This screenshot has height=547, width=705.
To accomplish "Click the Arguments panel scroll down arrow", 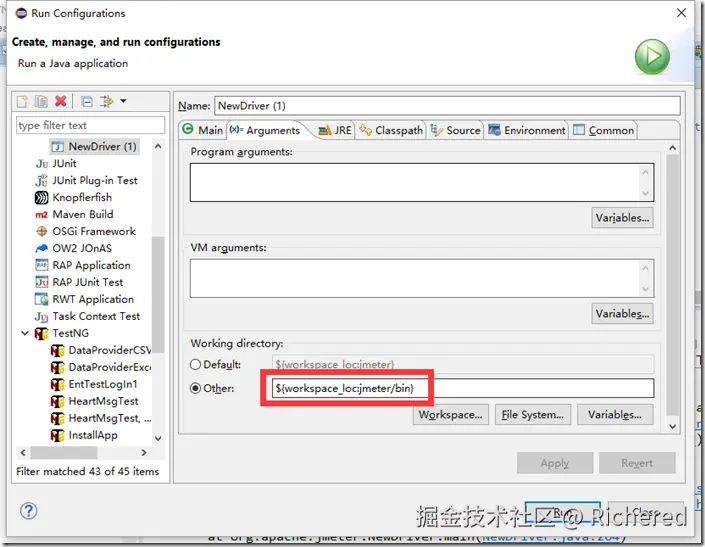I will (x=673, y=426).
